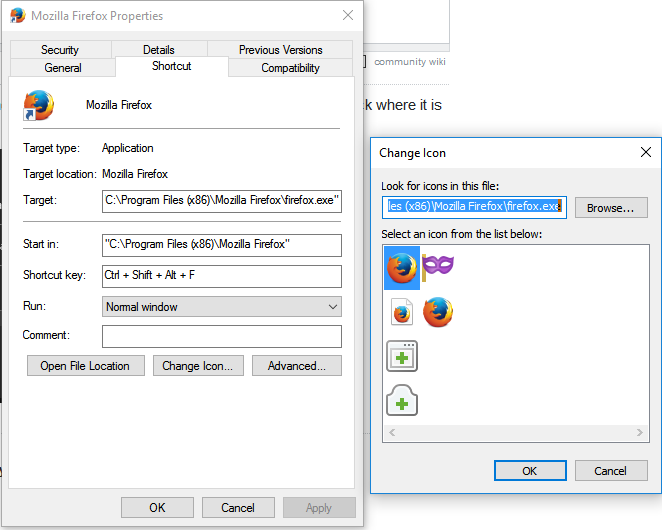662x530 pixels.
Task: Select the second Firefox globe icon
Action: tap(438, 312)
